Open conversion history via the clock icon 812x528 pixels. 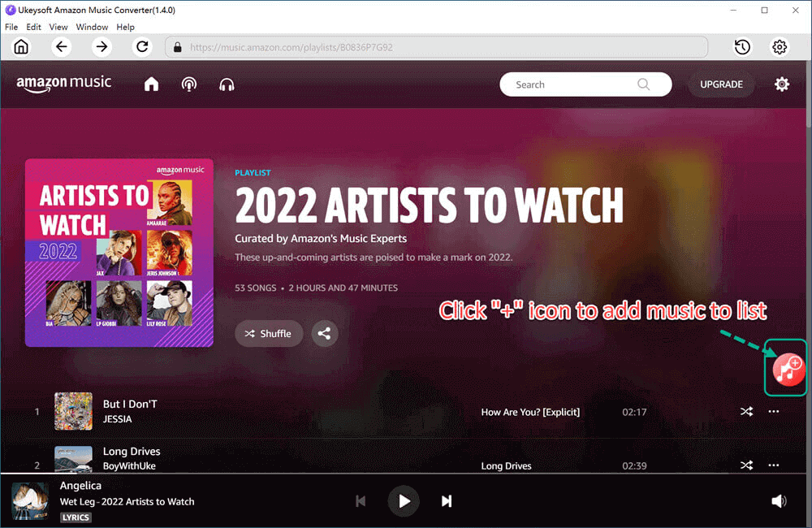(x=742, y=46)
